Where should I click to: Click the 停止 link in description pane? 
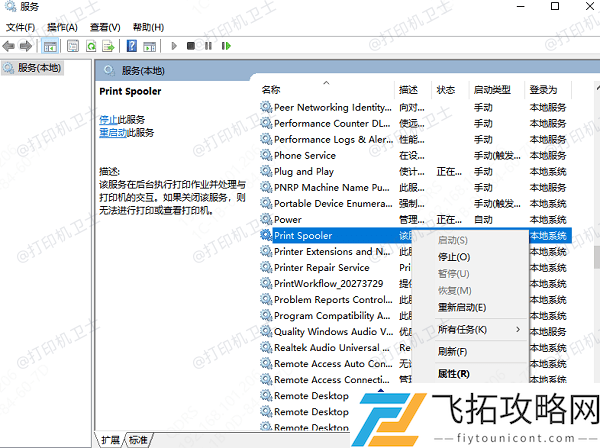(109, 120)
